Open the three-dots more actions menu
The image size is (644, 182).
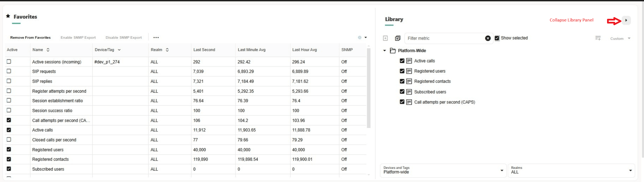pos(156,38)
